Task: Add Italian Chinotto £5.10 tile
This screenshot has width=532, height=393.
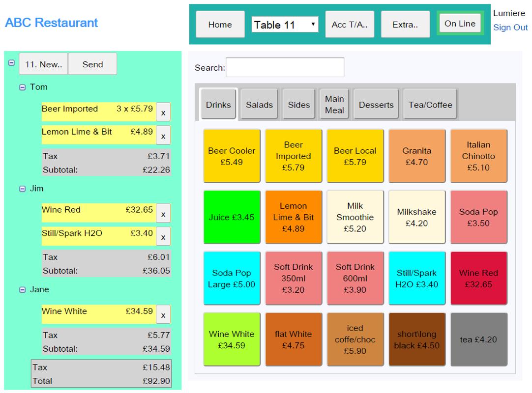Action: click(479, 156)
